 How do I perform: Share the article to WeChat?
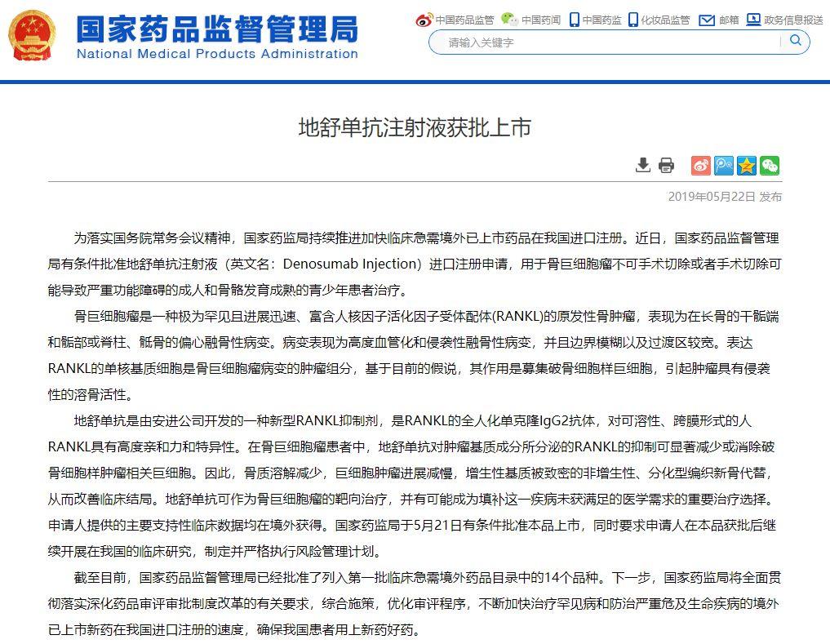[770, 165]
